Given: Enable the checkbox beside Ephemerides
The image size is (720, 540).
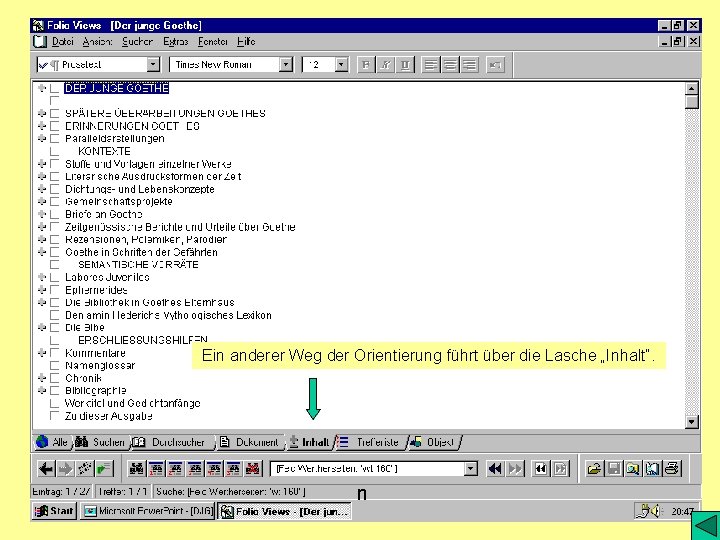Looking at the screenshot, I should click(55, 290).
